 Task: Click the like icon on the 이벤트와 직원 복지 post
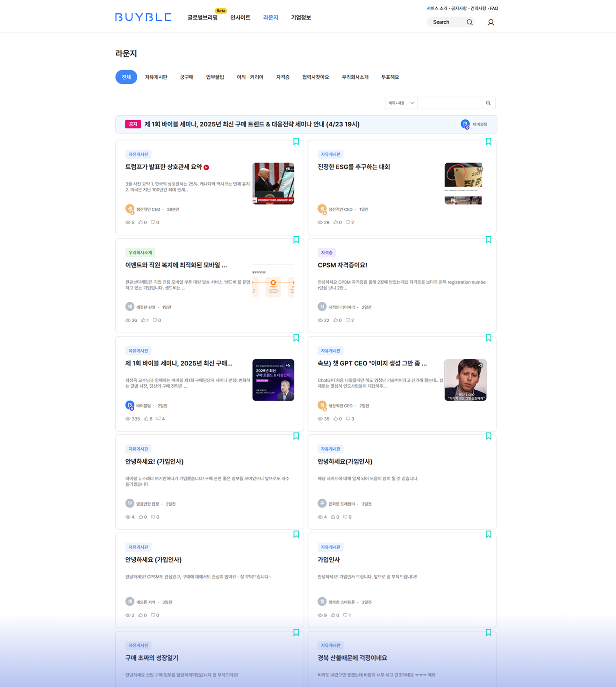coord(143,320)
